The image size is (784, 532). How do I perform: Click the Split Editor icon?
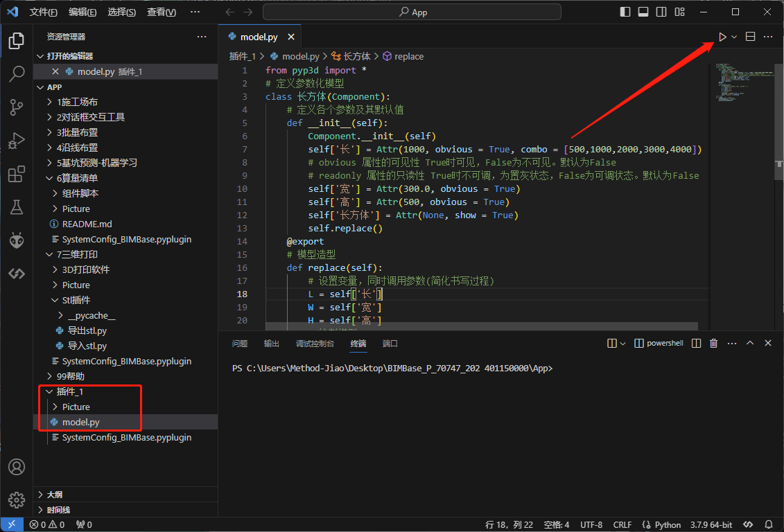(x=750, y=37)
